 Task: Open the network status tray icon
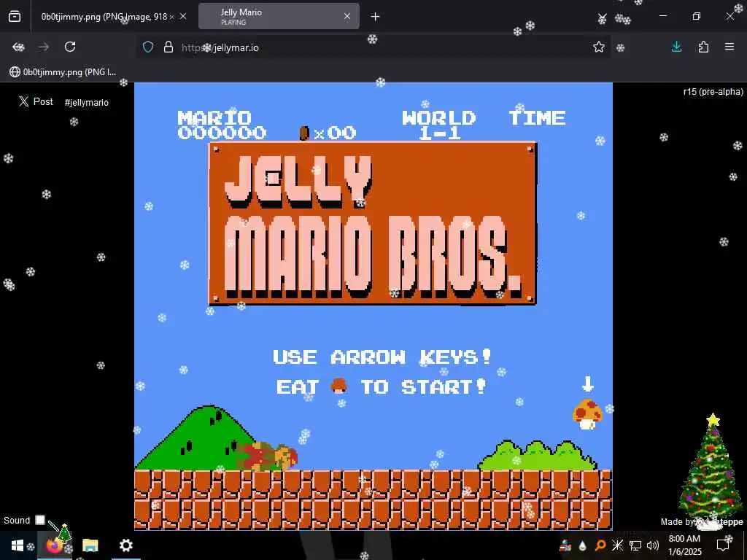tap(635, 545)
